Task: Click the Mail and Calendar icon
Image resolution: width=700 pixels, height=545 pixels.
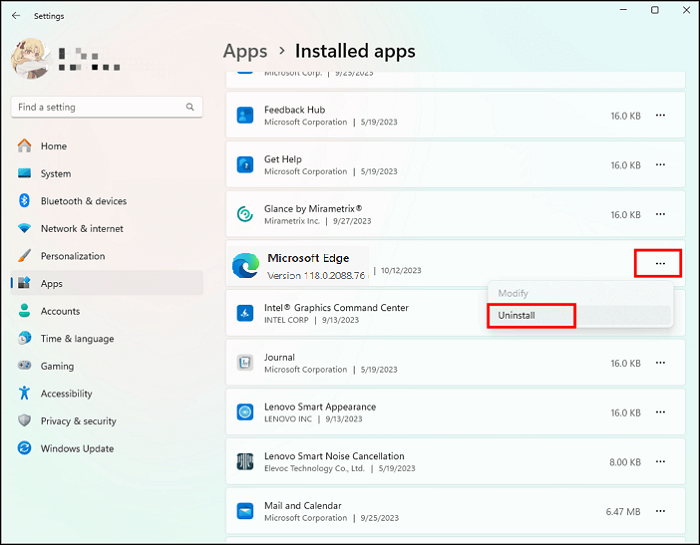Action: tap(245, 512)
